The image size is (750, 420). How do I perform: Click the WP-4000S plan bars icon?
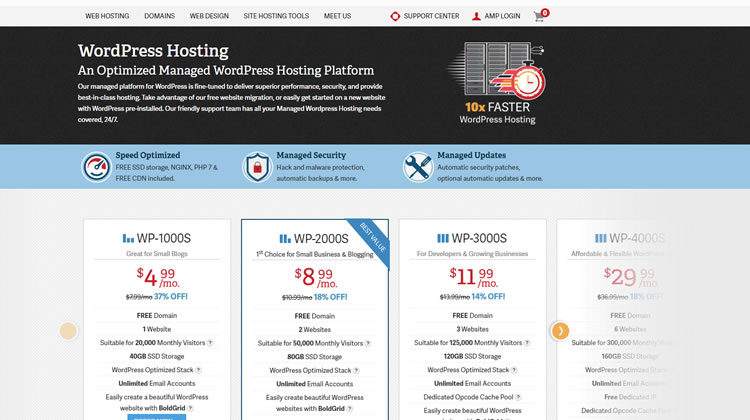pyautogui.click(x=601, y=238)
